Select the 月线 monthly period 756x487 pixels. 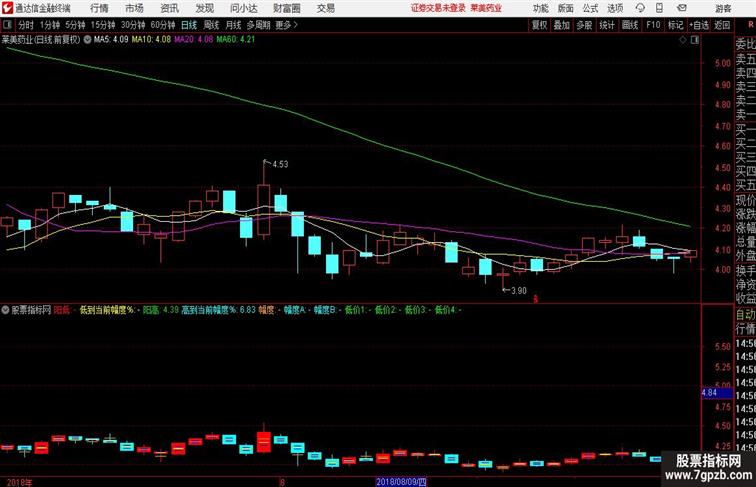[233, 25]
